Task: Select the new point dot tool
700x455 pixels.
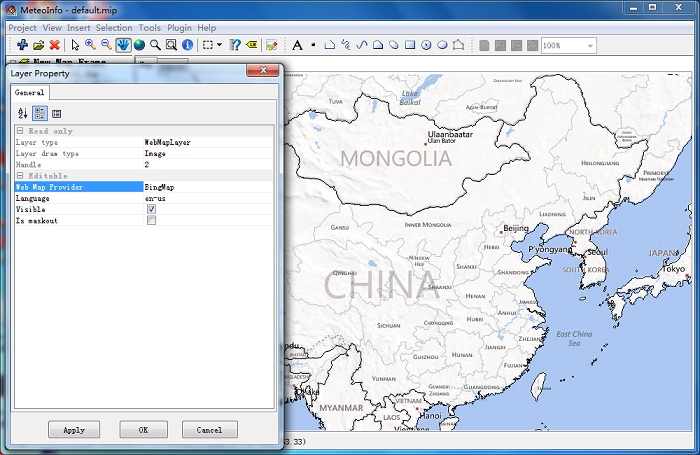Action: coord(313,45)
